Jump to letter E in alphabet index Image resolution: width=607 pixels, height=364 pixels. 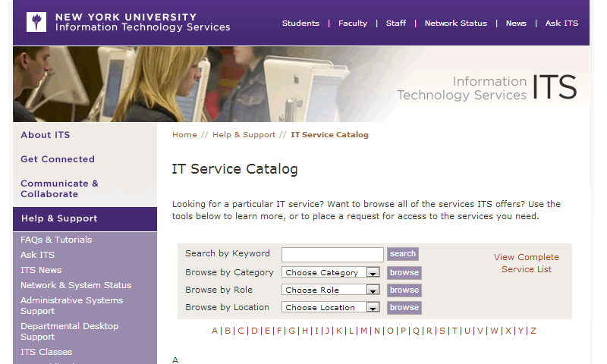[267, 331]
